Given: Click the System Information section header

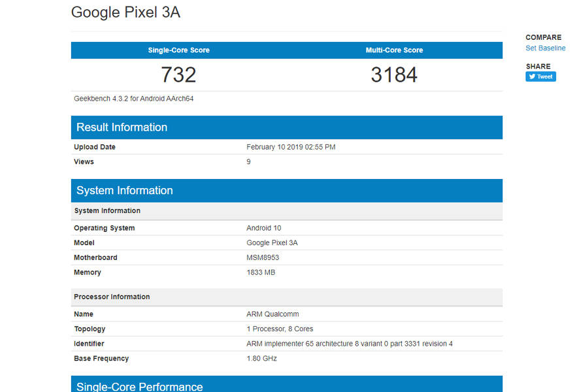Looking at the screenshot, I should click(x=124, y=190).
